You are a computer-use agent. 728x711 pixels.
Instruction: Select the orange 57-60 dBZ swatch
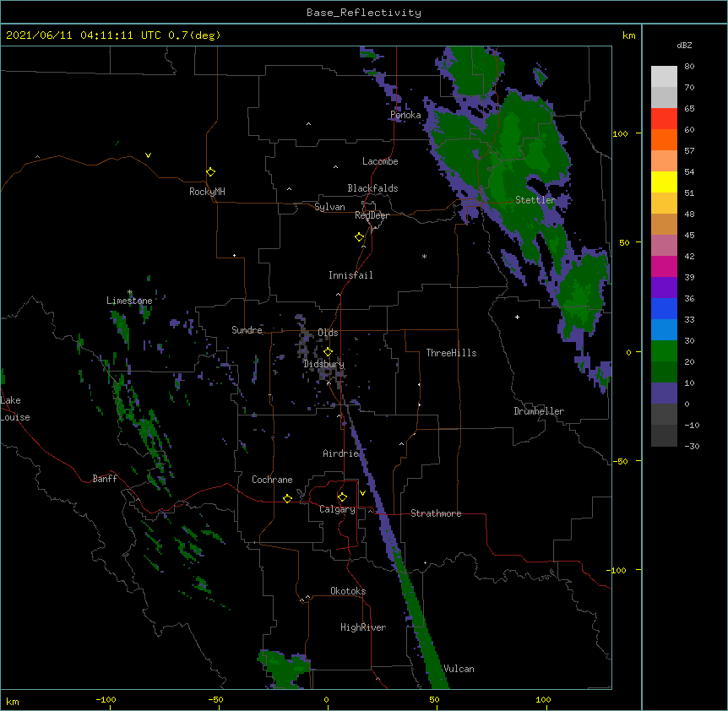[x=664, y=139]
